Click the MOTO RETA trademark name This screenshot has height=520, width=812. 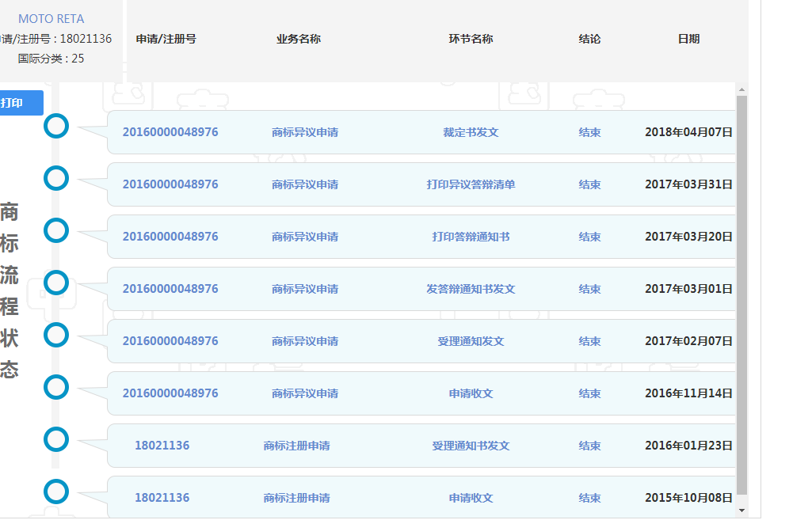pyautogui.click(x=50, y=17)
